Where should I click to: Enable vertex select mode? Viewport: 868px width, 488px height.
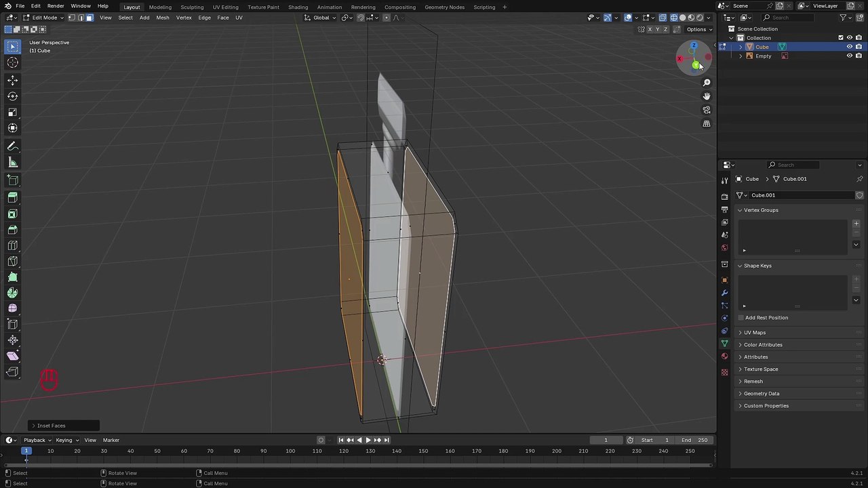tap(71, 18)
